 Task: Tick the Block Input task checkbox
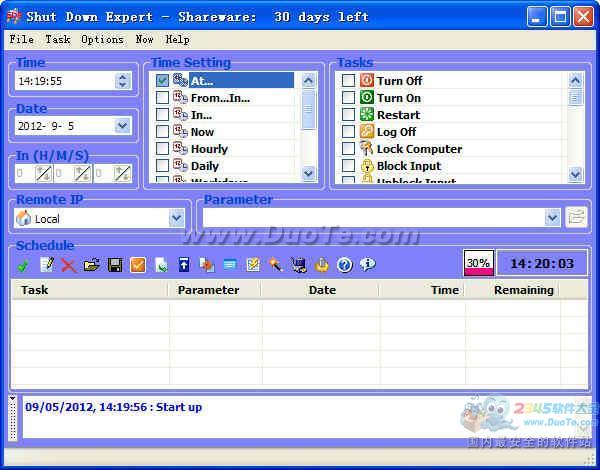point(348,166)
